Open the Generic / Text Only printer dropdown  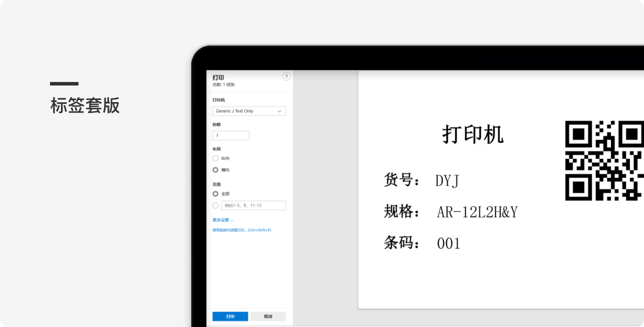[249, 111]
